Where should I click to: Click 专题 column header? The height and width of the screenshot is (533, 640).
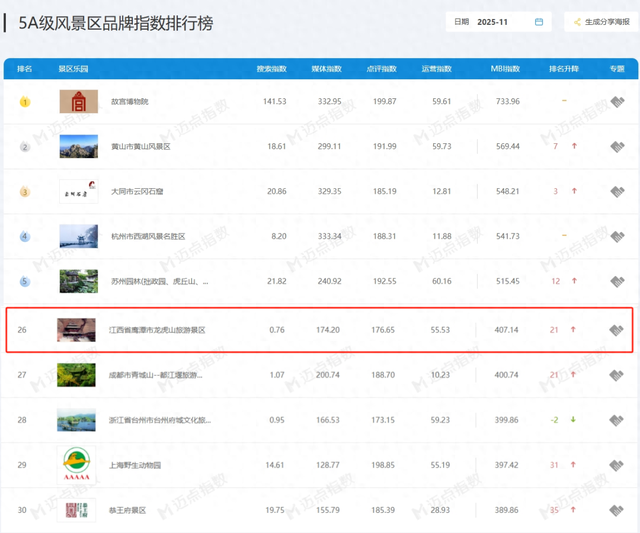click(x=617, y=69)
